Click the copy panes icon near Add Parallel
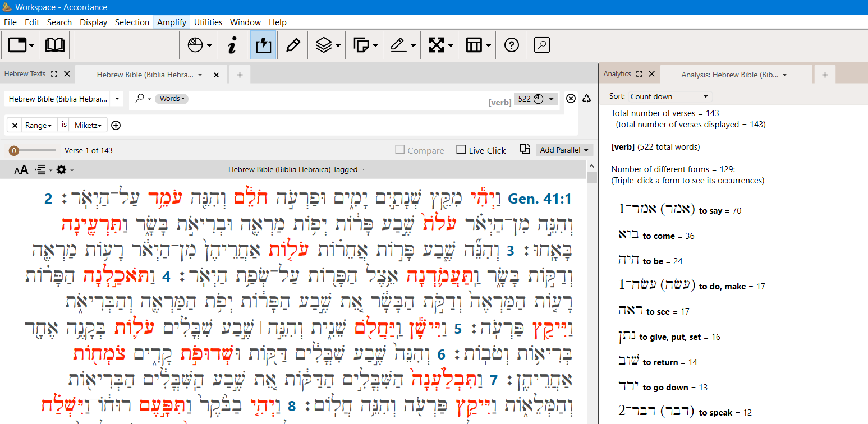Viewport: 868px width, 424px height. (x=525, y=149)
